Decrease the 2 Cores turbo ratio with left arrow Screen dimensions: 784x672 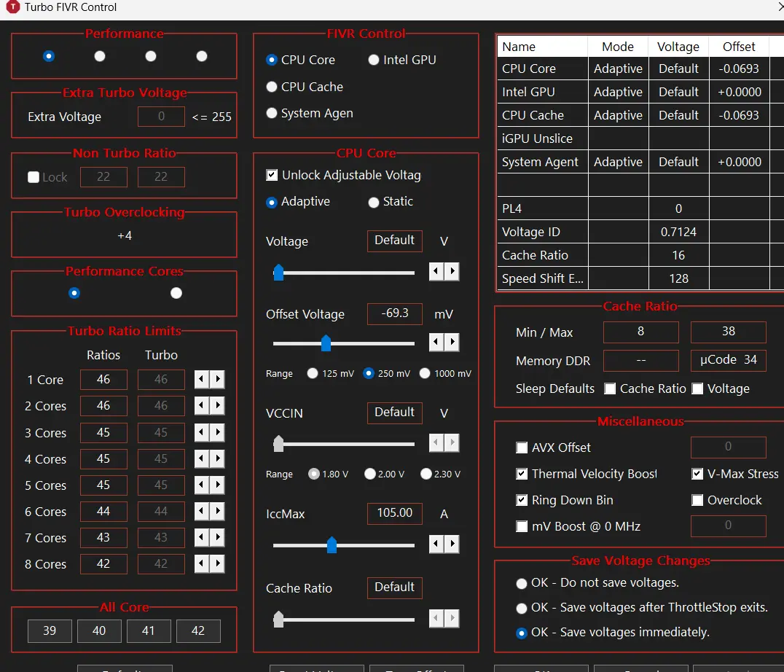[202, 405]
